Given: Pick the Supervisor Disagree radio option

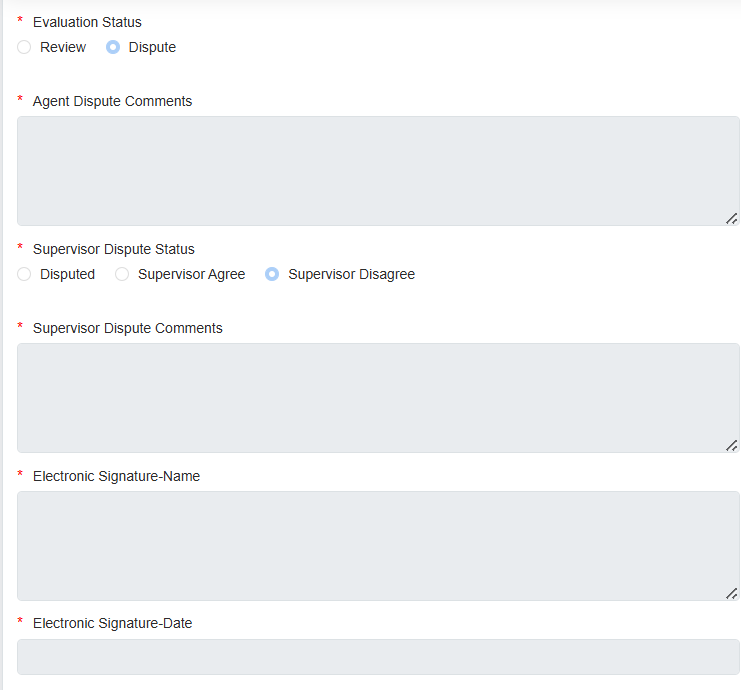Looking at the screenshot, I should click(272, 274).
